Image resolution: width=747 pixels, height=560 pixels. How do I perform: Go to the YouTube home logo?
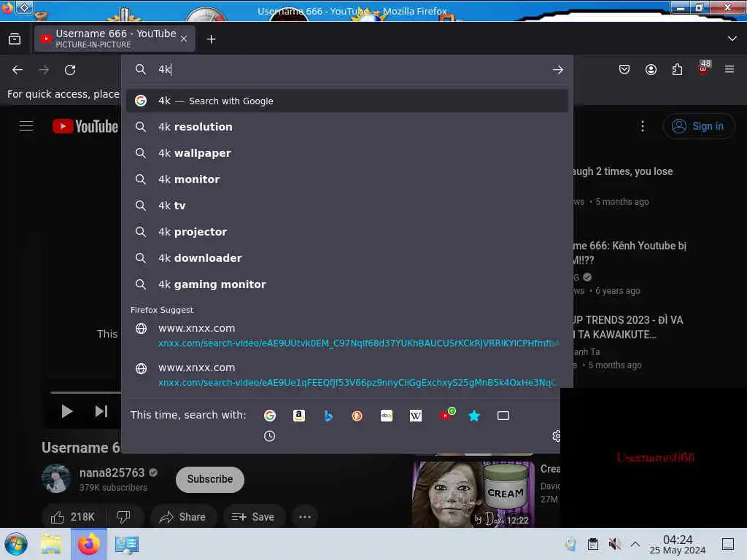click(x=85, y=126)
